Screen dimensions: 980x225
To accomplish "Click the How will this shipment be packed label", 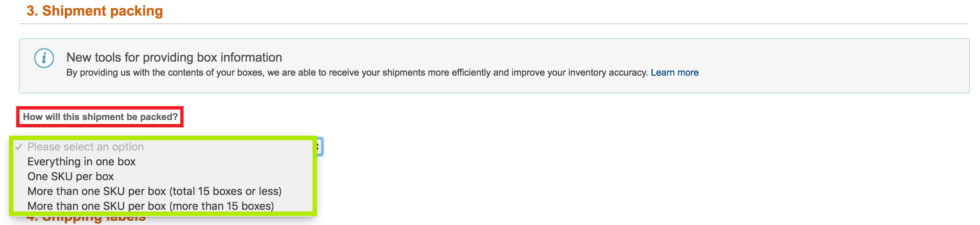I will tap(100, 117).
